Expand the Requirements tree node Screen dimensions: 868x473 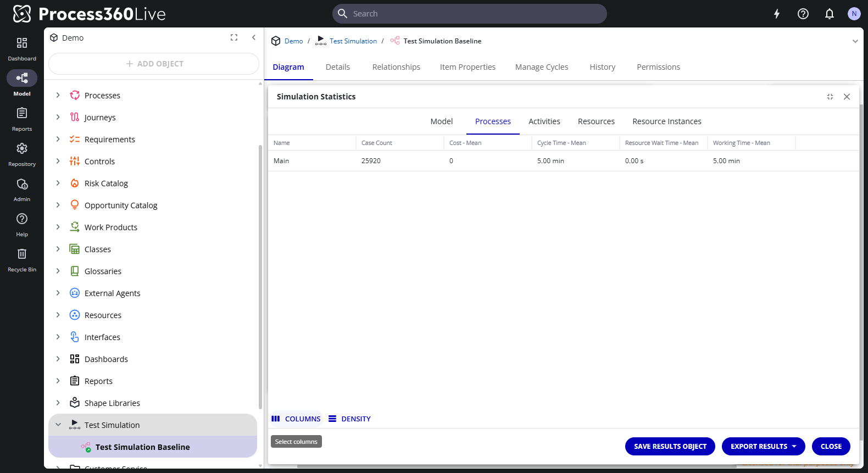click(58, 140)
